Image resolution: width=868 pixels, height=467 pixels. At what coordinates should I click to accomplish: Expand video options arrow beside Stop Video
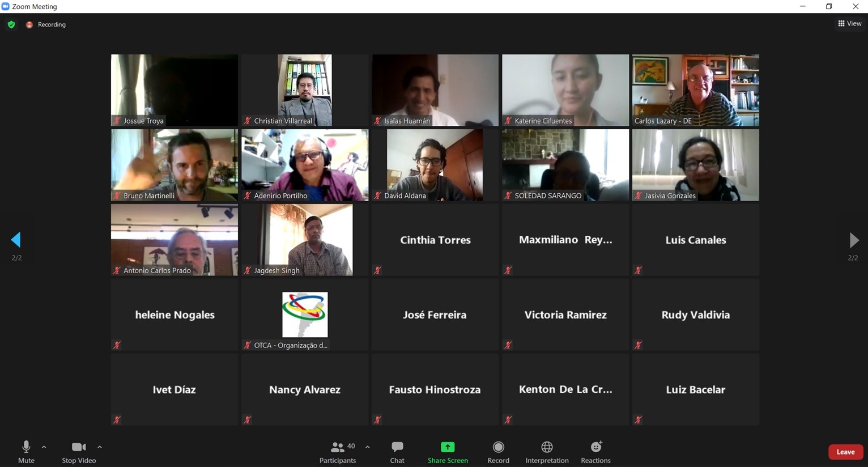pos(100,447)
